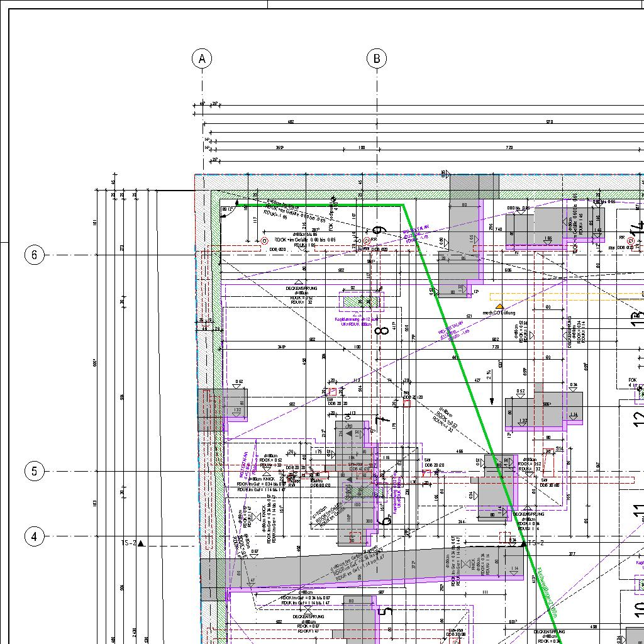Select the top dimension value 482

(x=291, y=122)
